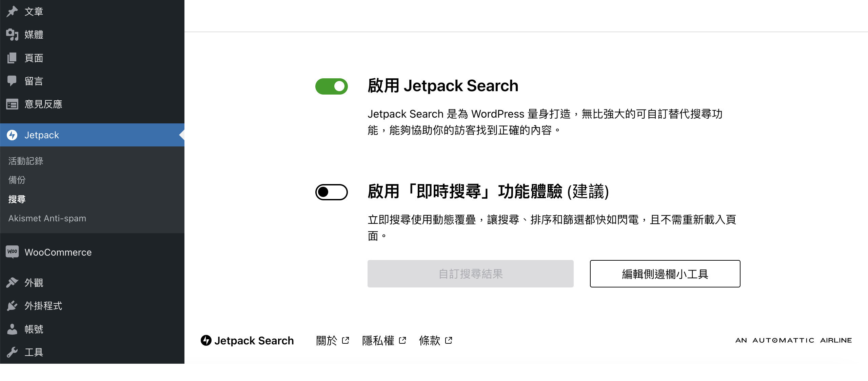
Task: Open the 意見反應 feedback menu
Action: pyautogui.click(x=92, y=104)
